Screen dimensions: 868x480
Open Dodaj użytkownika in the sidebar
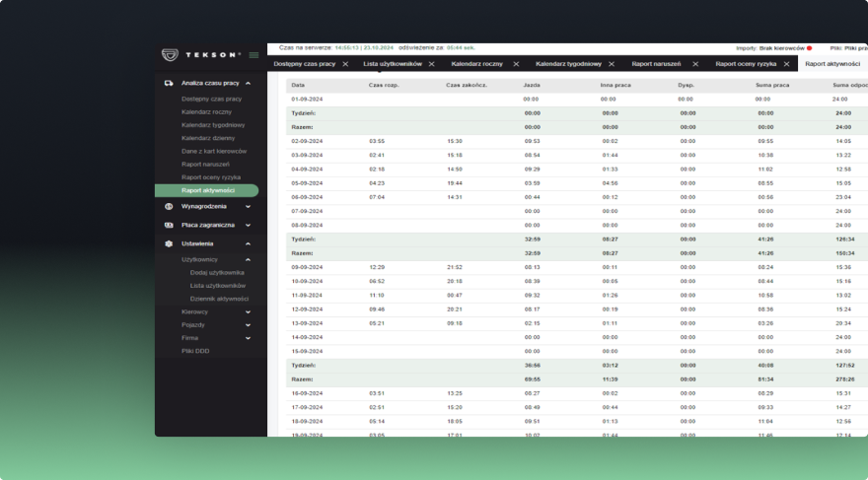pos(217,272)
